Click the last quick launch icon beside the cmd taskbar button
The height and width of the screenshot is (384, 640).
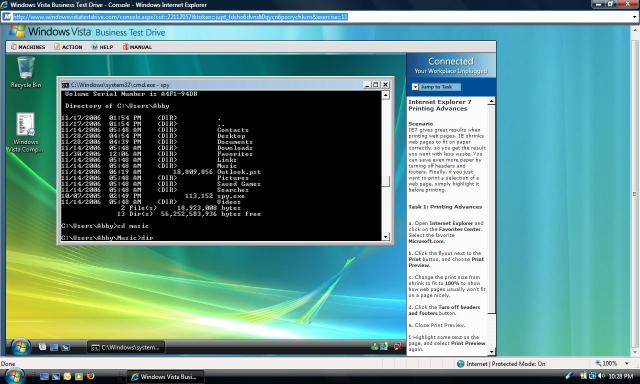tap(65, 347)
